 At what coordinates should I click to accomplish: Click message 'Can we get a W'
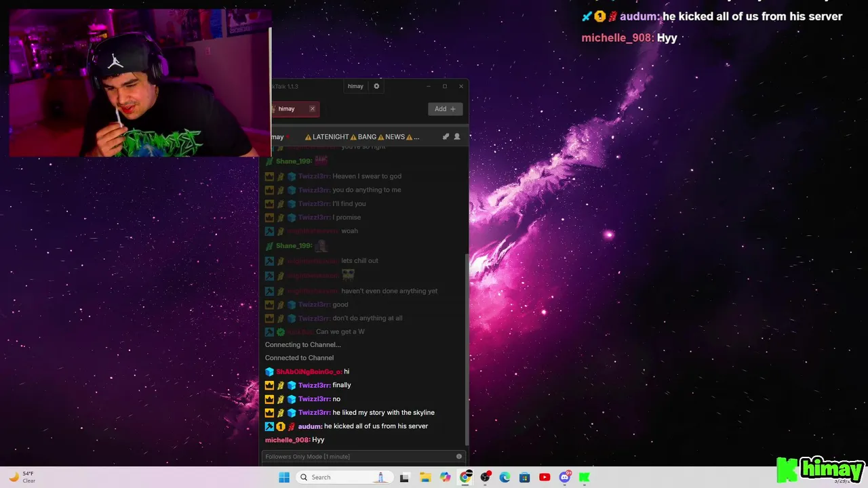(340, 331)
